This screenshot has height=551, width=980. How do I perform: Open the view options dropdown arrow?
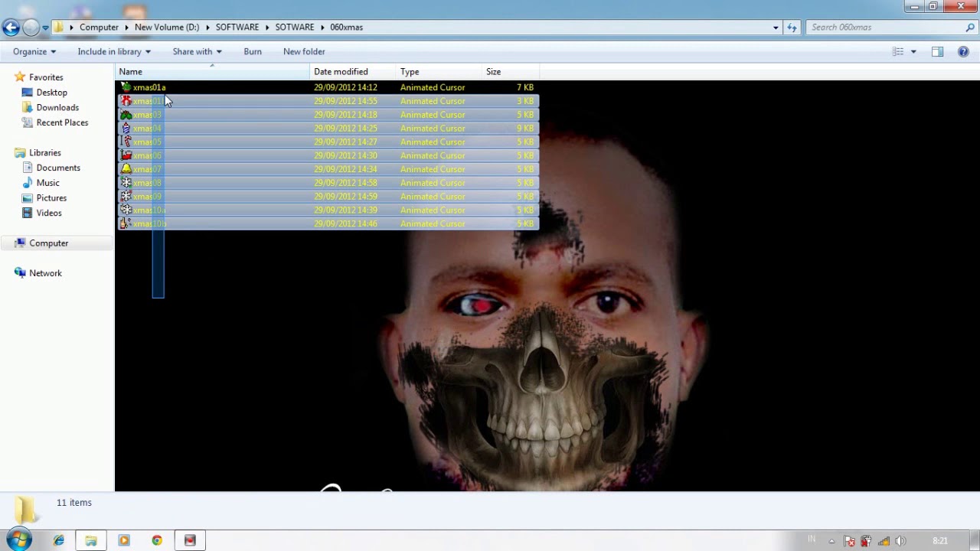coord(913,51)
